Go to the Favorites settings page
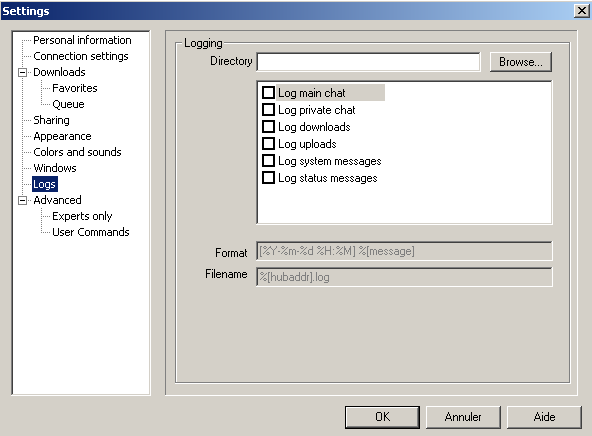The height and width of the screenshot is (436, 592). point(75,88)
